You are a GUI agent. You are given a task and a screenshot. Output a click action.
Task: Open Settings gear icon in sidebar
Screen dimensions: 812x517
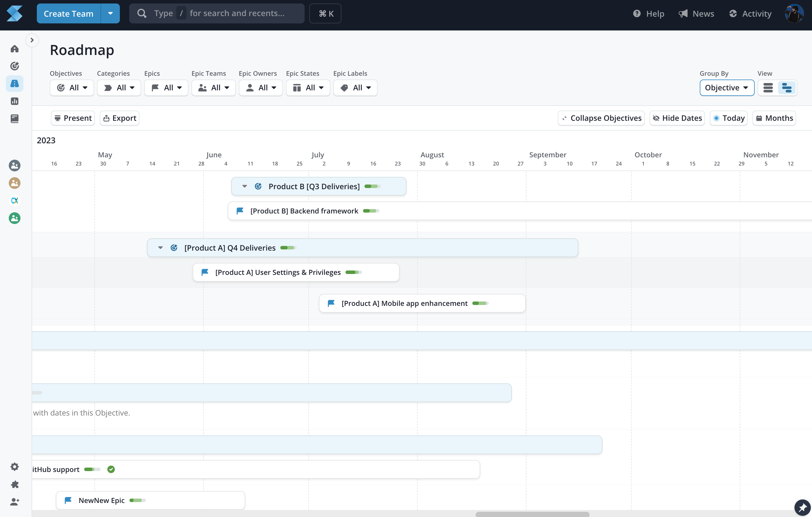15,467
